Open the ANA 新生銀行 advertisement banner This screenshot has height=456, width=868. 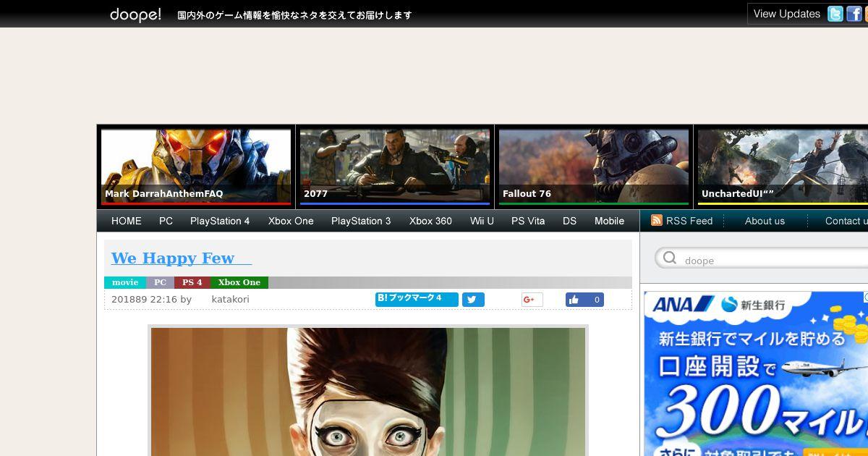756,373
